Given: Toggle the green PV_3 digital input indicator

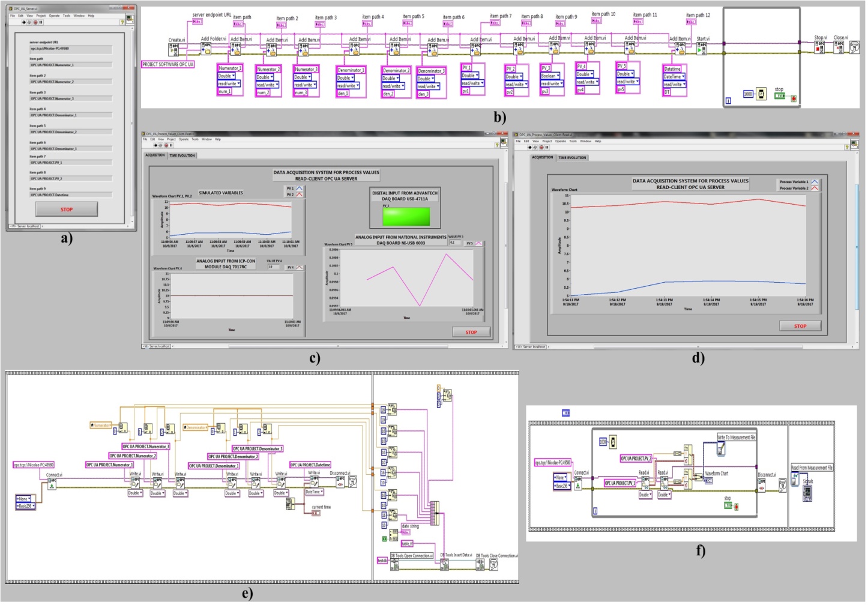Looking at the screenshot, I should tap(406, 217).
